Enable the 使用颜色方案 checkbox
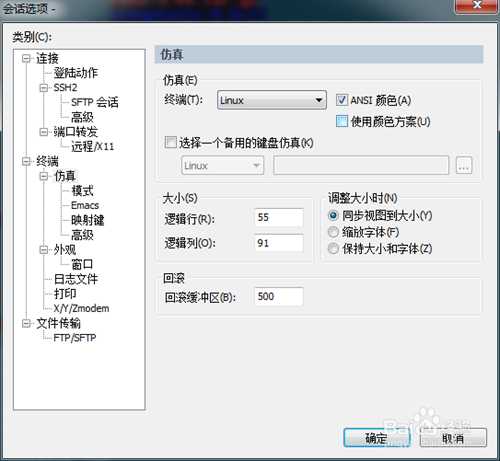500x461 pixels. 342,121
